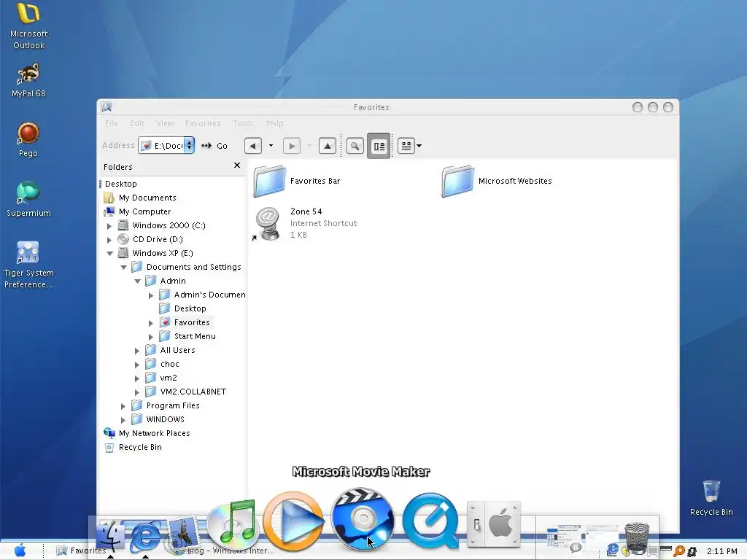Image resolution: width=747 pixels, height=560 pixels.
Task: Open the Help menu
Action: (274, 123)
